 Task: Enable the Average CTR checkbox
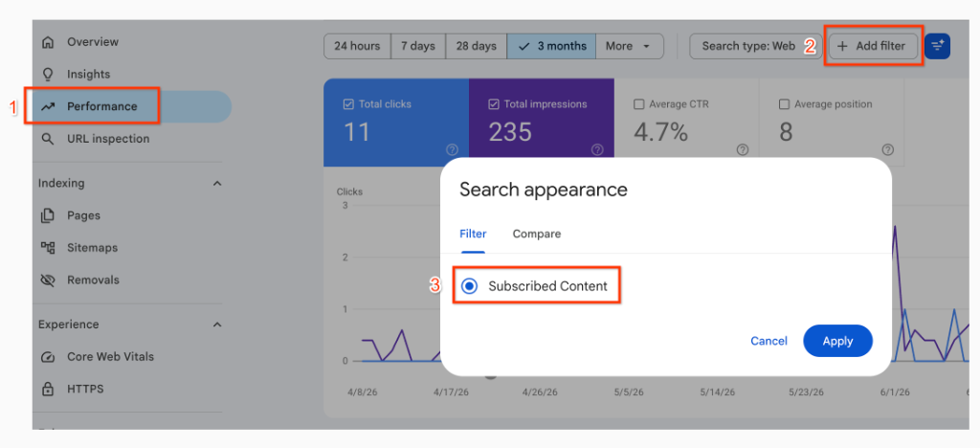(638, 104)
